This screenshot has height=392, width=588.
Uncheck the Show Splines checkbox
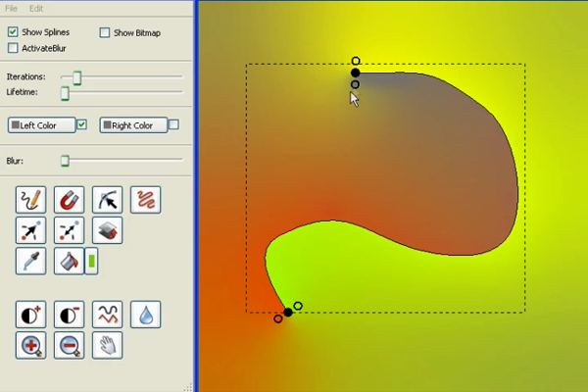[x=13, y=32]
